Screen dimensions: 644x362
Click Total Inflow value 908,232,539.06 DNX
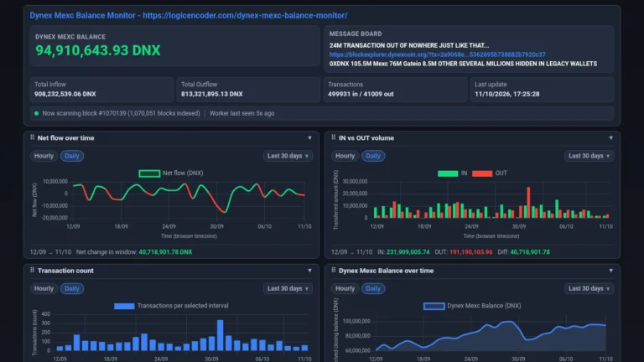click(x=65, y=94)
